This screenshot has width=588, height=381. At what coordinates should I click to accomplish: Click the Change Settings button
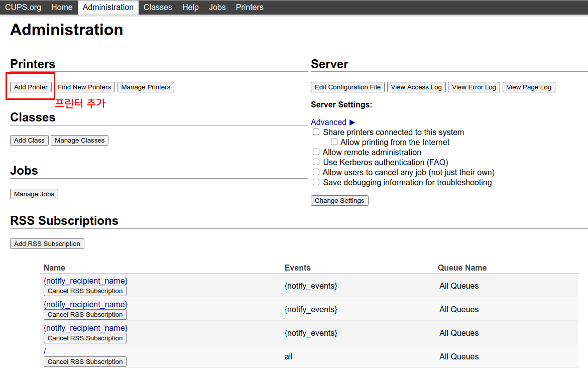point(339,201)
